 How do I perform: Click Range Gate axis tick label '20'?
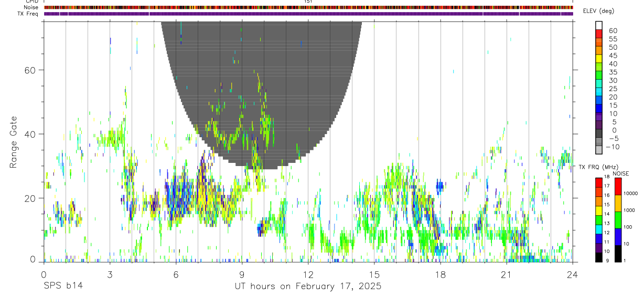coord(29,198)
